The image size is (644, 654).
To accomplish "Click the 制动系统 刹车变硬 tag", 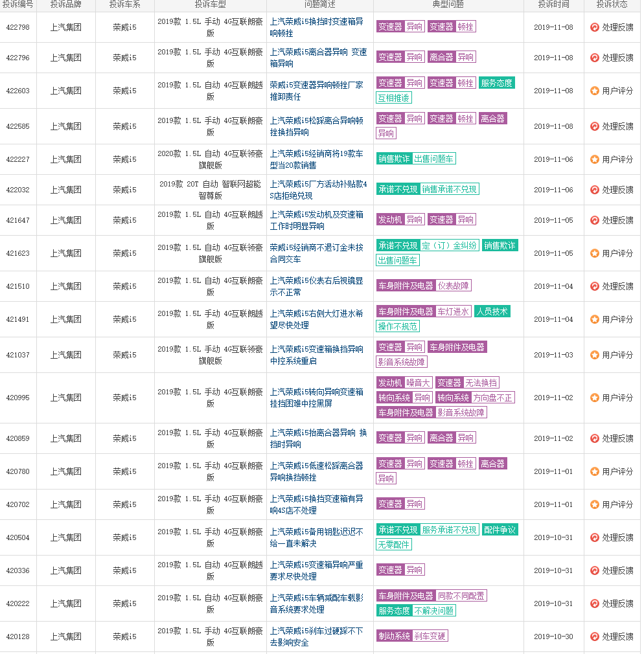I will click(x=412, y=636).
